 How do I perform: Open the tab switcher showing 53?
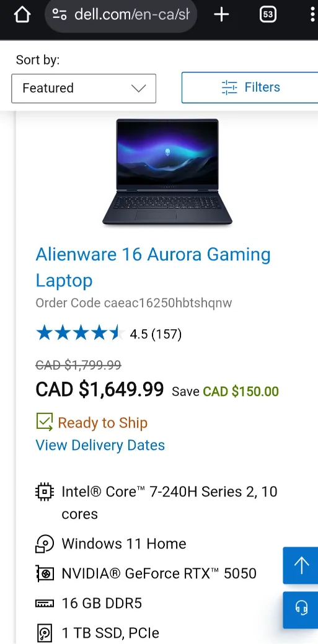tap(268, 15)
